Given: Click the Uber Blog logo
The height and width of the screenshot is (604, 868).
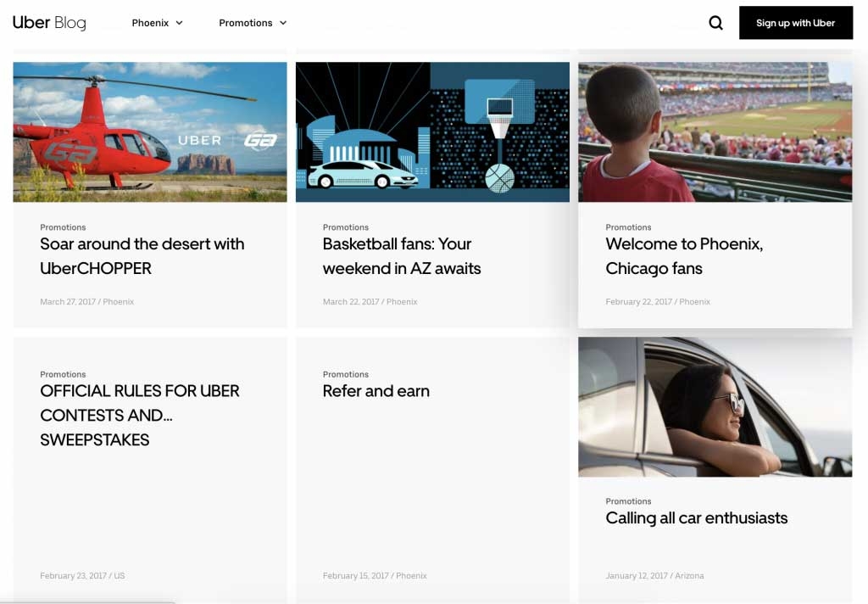Looking at the screenshot, I should click(49, 23).
